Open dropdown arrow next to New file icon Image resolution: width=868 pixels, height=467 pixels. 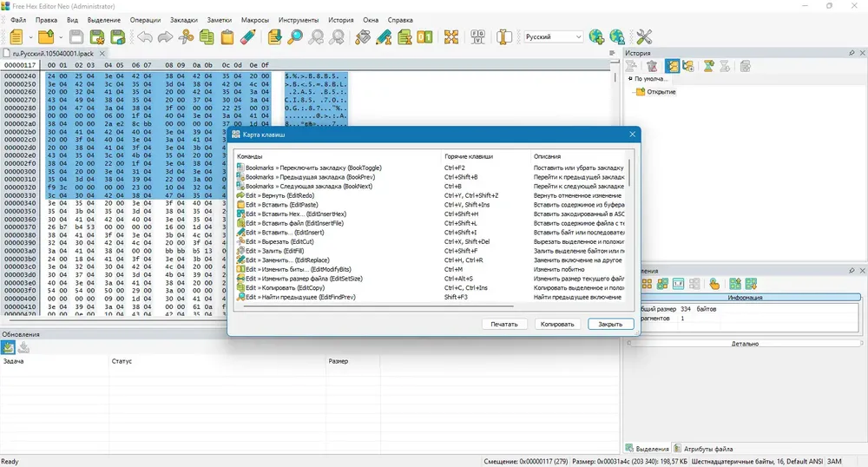coord(30,37)
